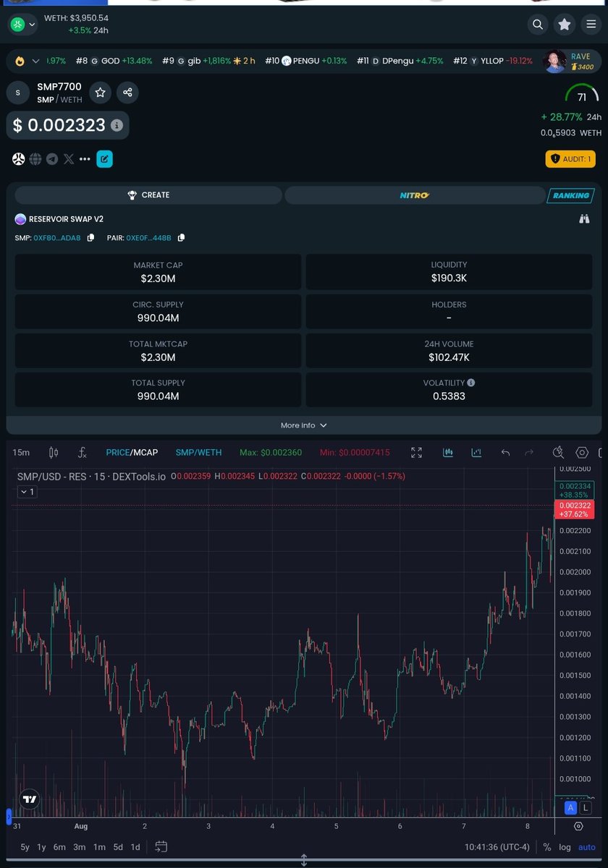Toggle SMP/WETH denomination
The image size is (608, 868).
pos(198,453)
